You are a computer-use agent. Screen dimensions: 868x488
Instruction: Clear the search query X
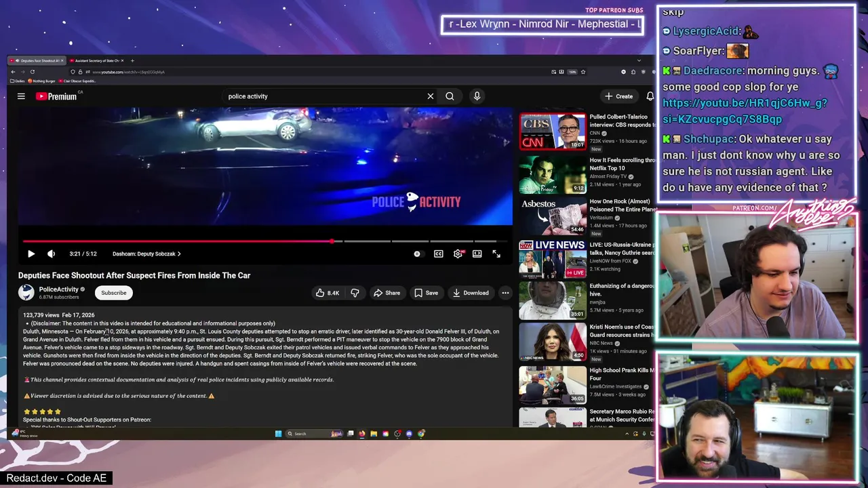pyautogui.click(x=431, y=96)
